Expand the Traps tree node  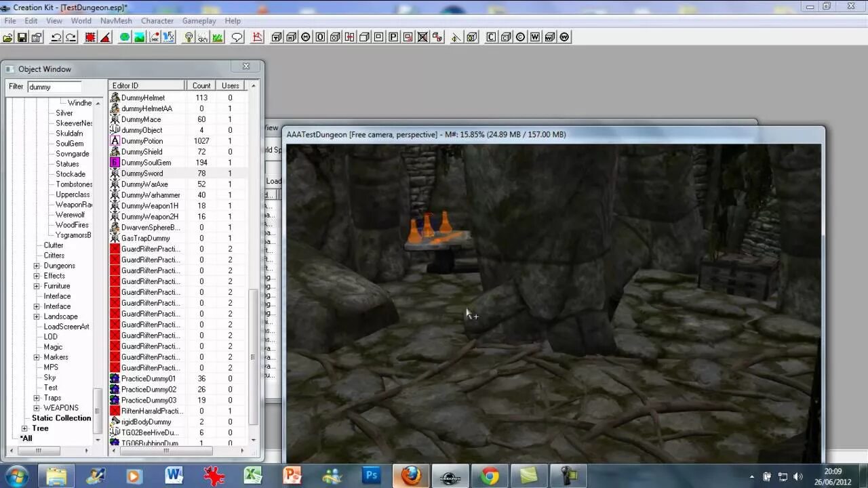37,398
